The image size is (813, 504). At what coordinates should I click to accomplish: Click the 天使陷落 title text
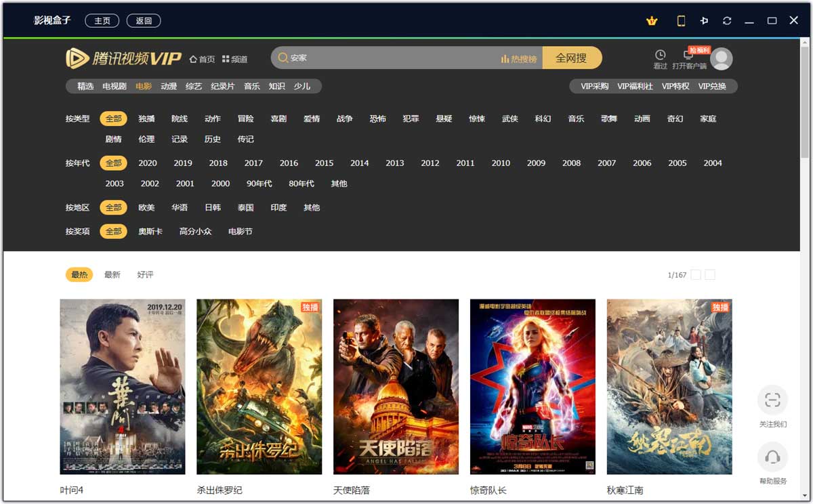point(352,490)
